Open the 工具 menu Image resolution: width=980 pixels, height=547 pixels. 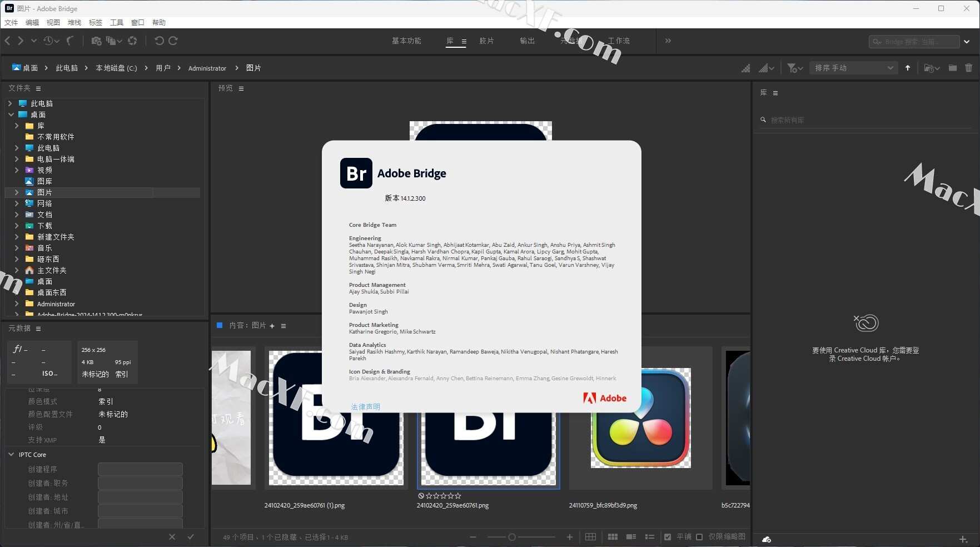point(117,22)
